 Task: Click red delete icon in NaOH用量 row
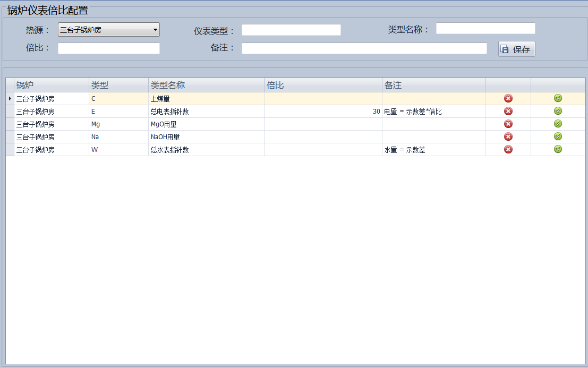[508, 136]
